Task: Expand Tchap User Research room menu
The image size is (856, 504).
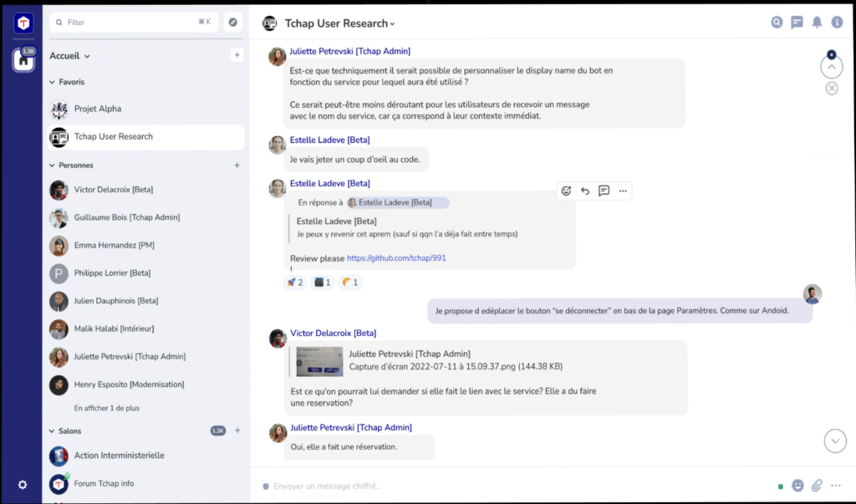Action: [x=392, y=24]
